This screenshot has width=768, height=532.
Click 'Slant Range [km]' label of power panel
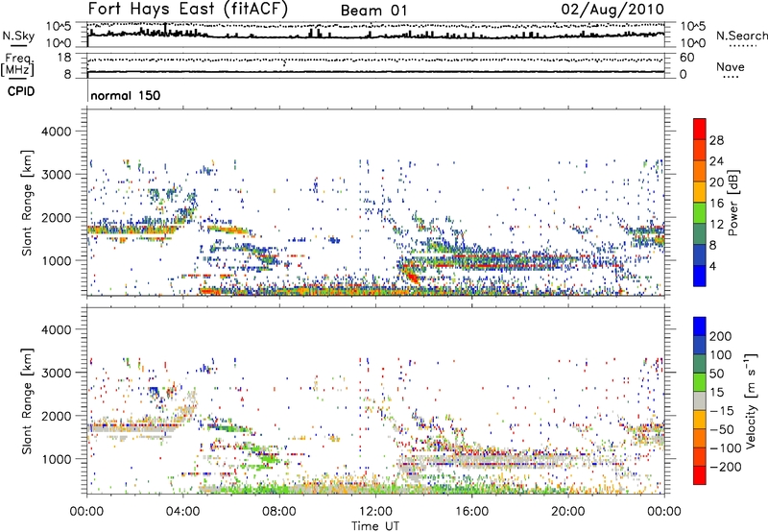27,203
